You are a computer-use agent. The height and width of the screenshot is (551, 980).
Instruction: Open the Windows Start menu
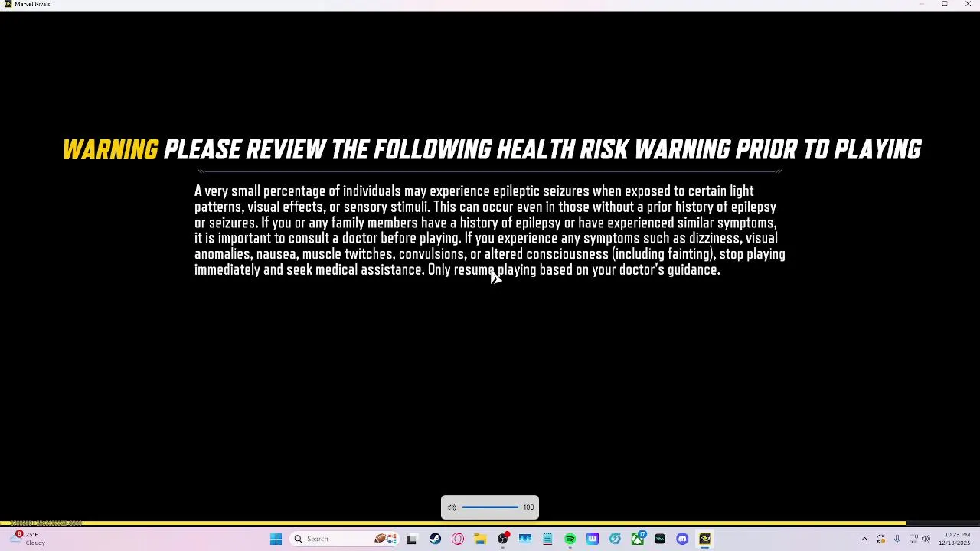pyautogui.click(x=276, y=539)
